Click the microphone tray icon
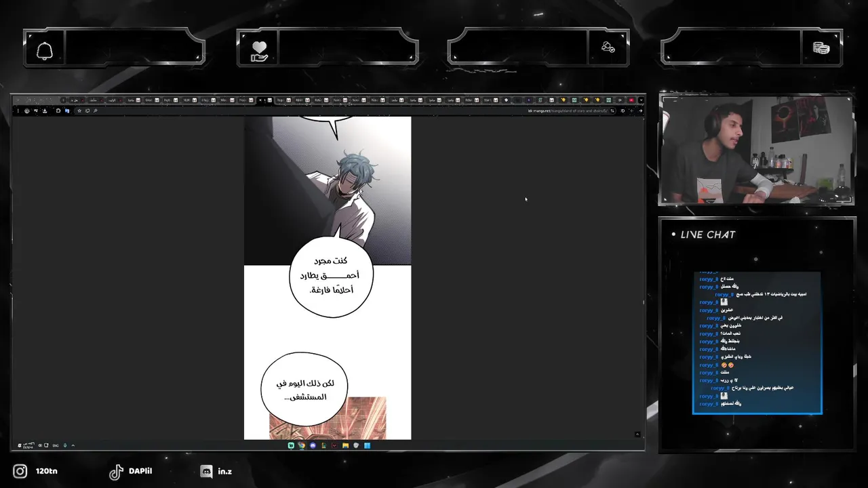Viewport: 868px width, 488px height. (65, 445)
